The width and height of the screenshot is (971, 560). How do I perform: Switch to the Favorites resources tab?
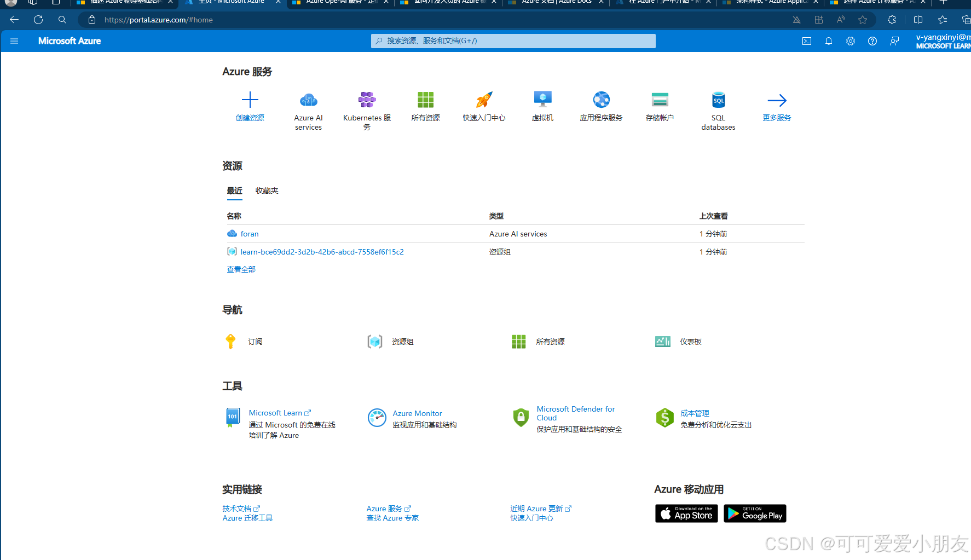(267, 190)
